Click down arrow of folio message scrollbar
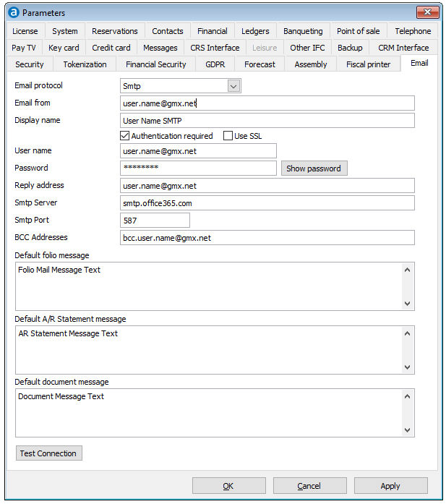This screenshot has height=504, width=446. click(407, 304)
